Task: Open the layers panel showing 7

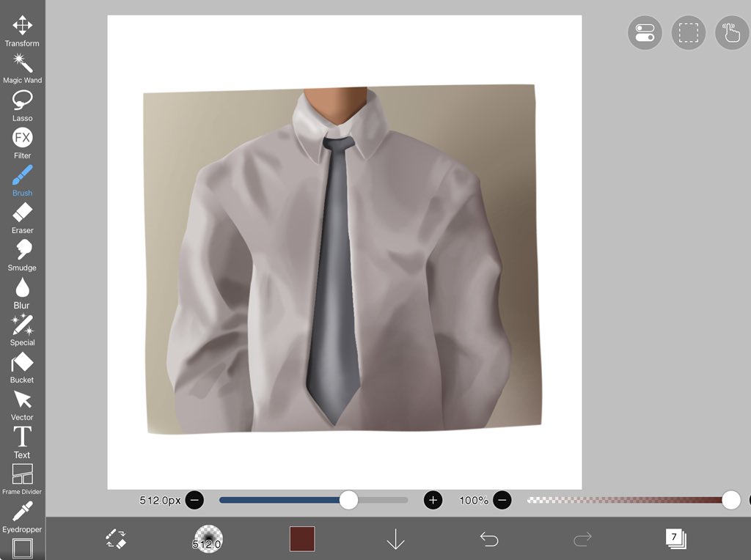Action: [x=675, y=539]
